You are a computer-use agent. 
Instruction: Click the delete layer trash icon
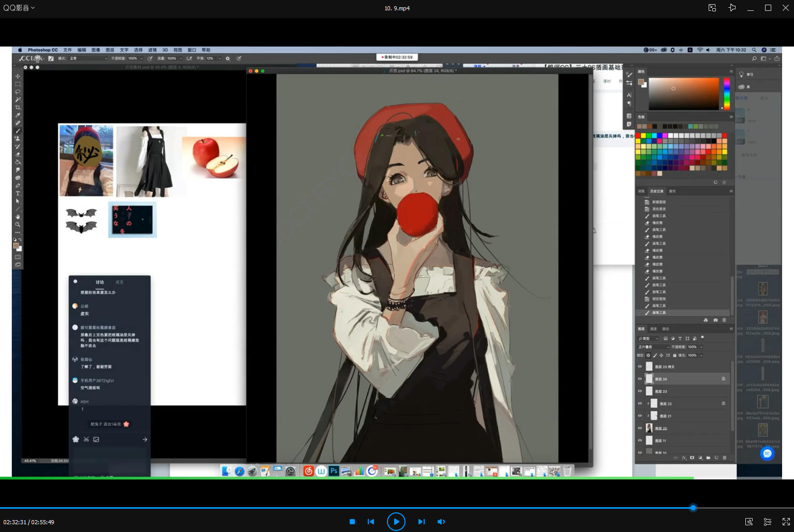(x=724, y=458)
